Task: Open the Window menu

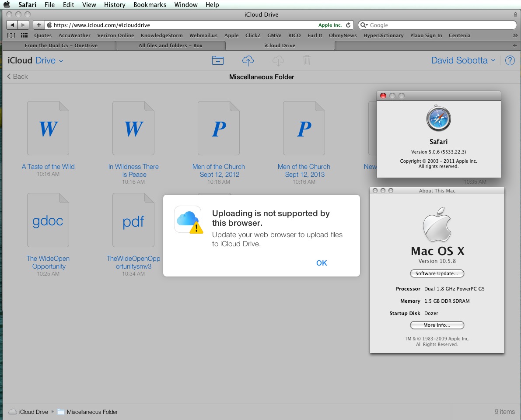Action: [186, 5]
